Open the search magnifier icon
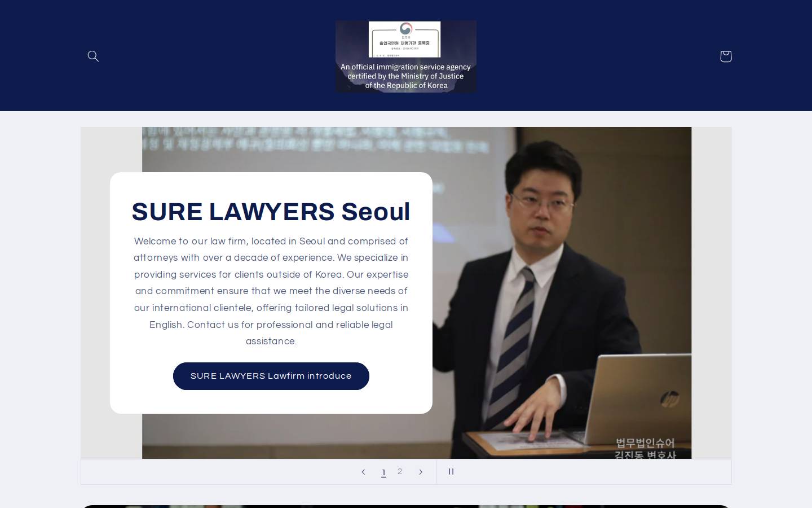The width and height of the screenshot is (812, 508). tap(93, 56)
